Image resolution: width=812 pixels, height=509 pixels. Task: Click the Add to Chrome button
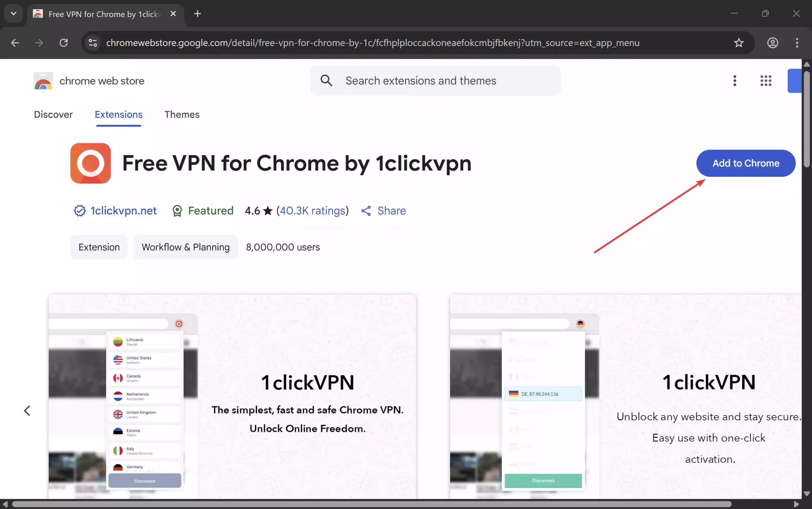tap(745, 163)
